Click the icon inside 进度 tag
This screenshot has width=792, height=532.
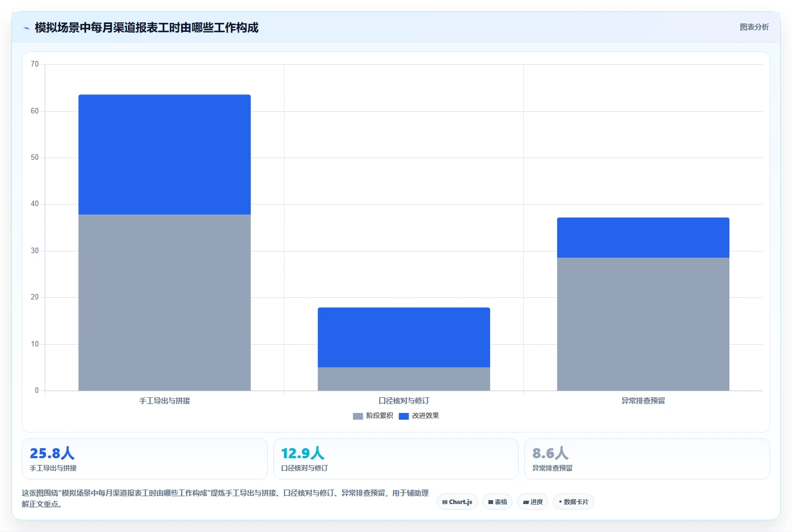[x=526, y=502]
